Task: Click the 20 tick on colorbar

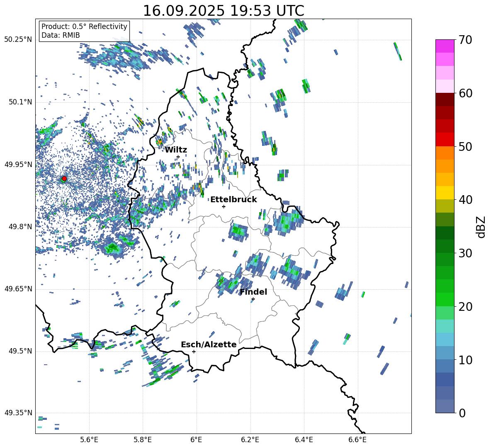Action: point(465,306)
